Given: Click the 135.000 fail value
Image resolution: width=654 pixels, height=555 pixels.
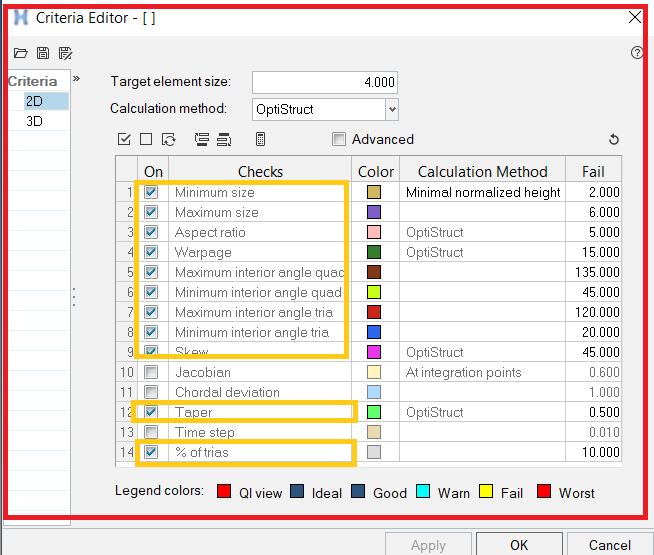Looking at the screenshot, I should 594,272.
